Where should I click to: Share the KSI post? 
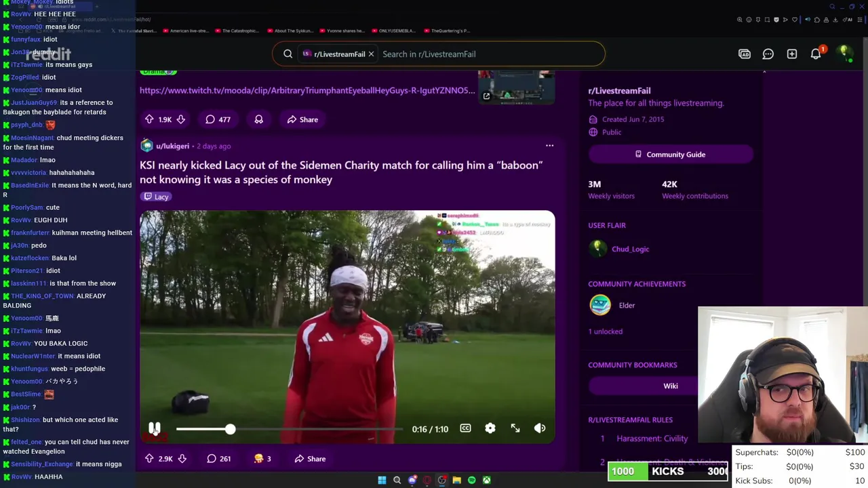pyautogui.click(x=311, y=459)
